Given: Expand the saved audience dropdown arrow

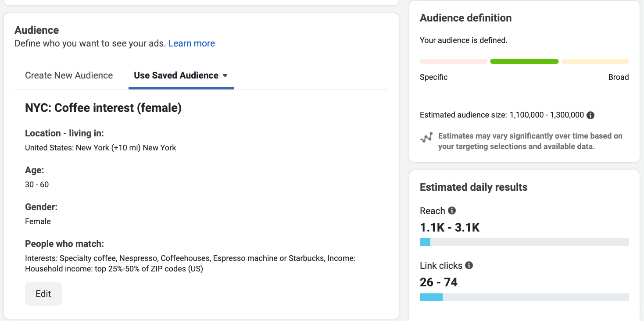Looking at the screenshot, I should 225,76.
